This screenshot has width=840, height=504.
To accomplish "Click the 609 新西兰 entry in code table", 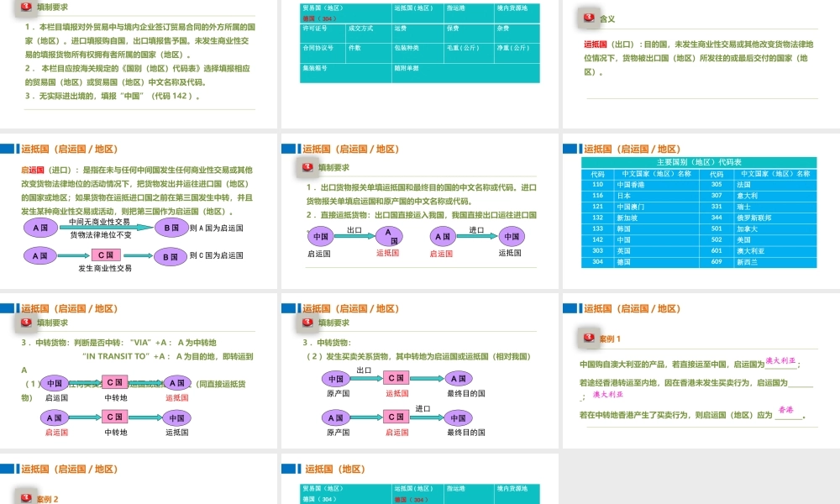I will point(758,262).
